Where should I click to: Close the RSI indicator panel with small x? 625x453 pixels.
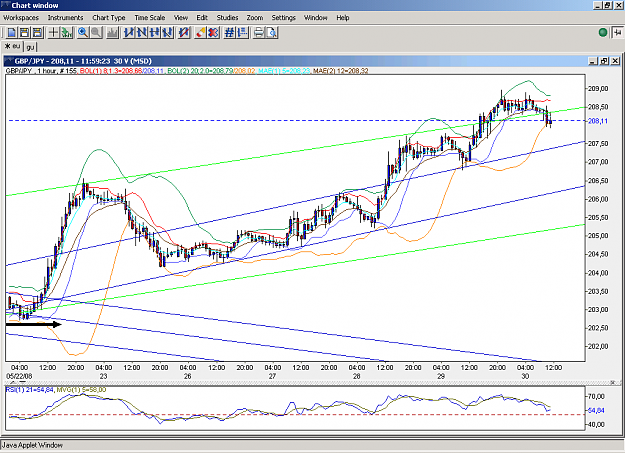613,382
